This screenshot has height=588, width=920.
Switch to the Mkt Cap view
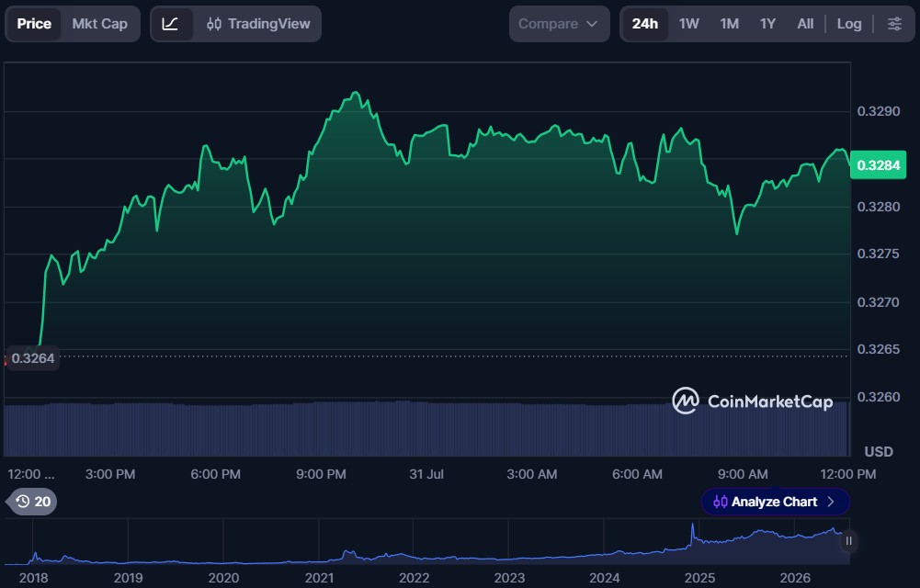(x=100, y=24)
